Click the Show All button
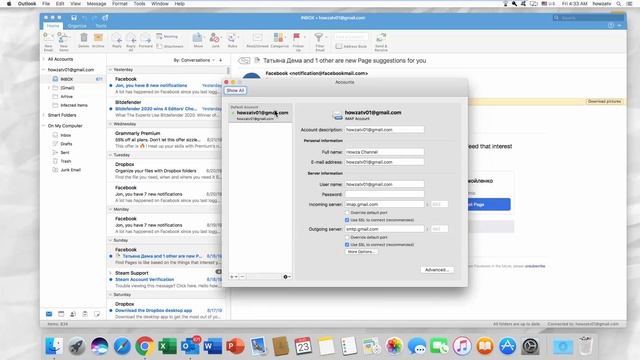Image resolution: width=640 pixels, height=360 pixels. (x=235, y=90)
